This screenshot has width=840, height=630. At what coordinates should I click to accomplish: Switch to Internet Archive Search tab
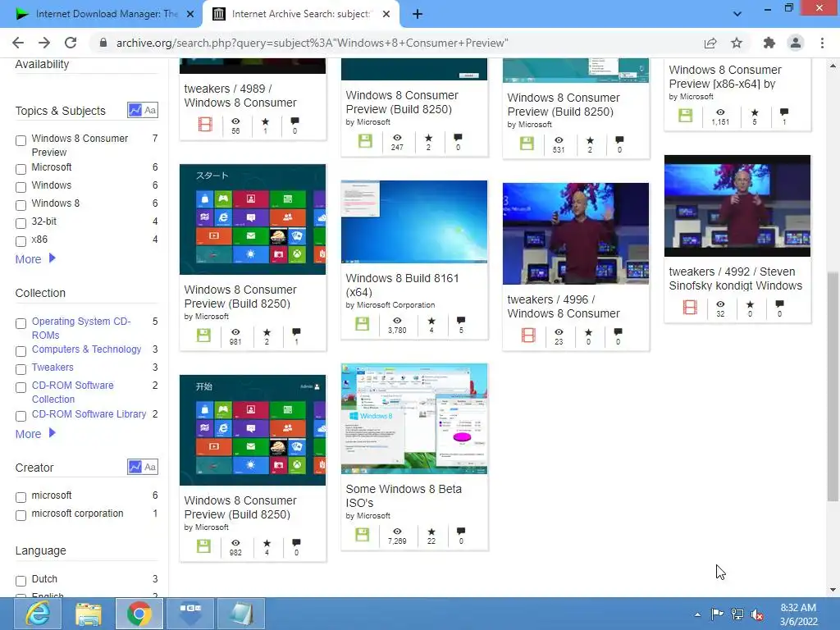coord(300,14)
